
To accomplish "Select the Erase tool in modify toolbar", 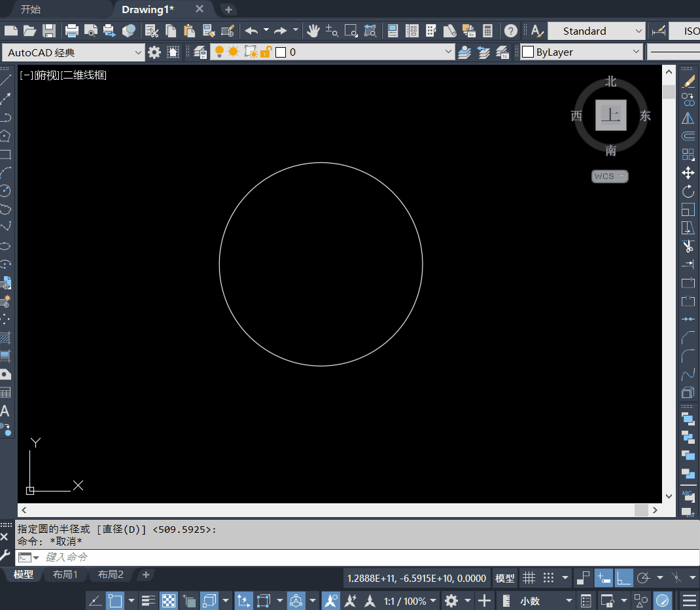I will (688, 81).
